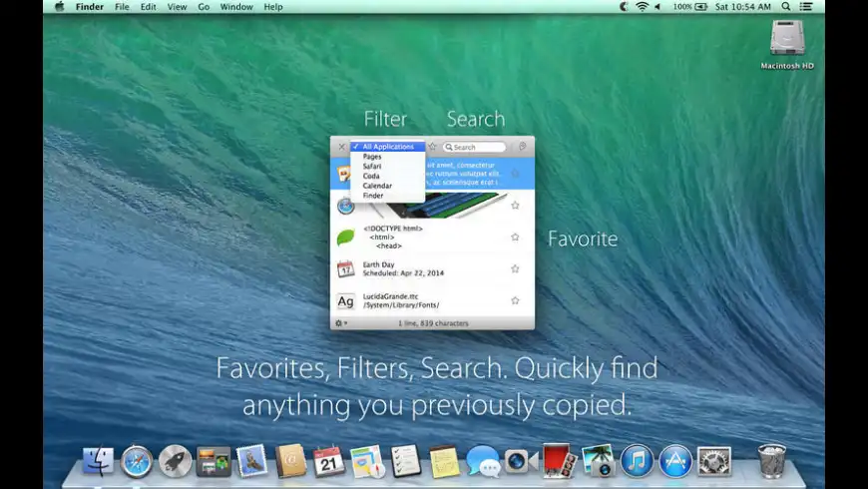Star the Earth Day clipping
868x489 pixels.
(x=515, y=268)
